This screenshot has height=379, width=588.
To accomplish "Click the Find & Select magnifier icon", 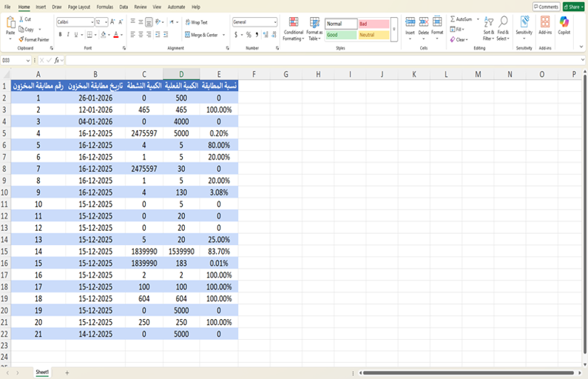I will point(503,24).
